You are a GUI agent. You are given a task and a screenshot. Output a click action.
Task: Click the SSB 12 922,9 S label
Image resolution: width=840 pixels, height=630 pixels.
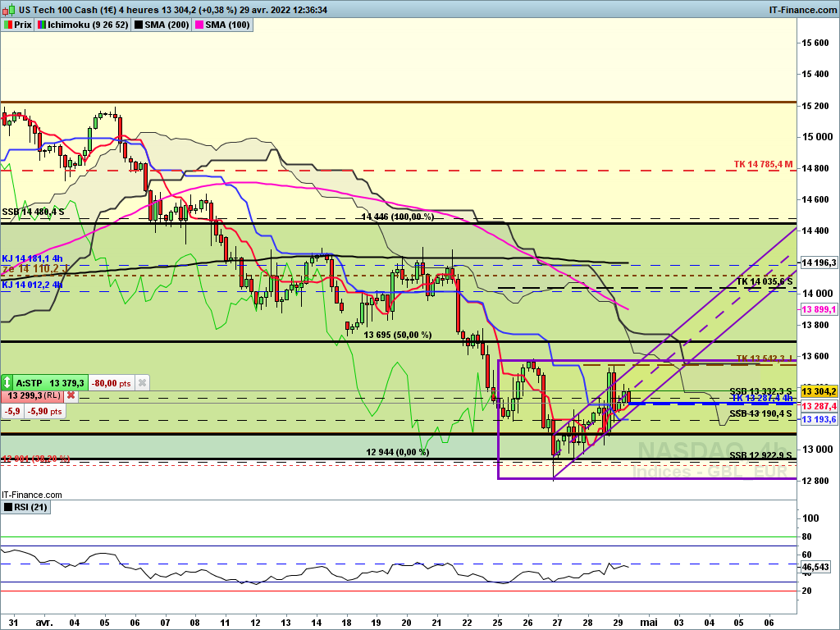pyautogui.click(x=760, y=456)
